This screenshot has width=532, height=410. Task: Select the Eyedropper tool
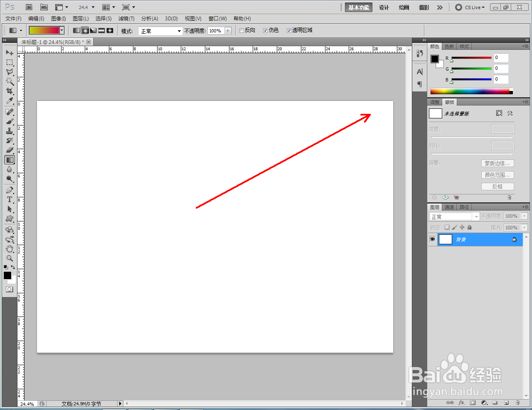(x=10, y=101)
